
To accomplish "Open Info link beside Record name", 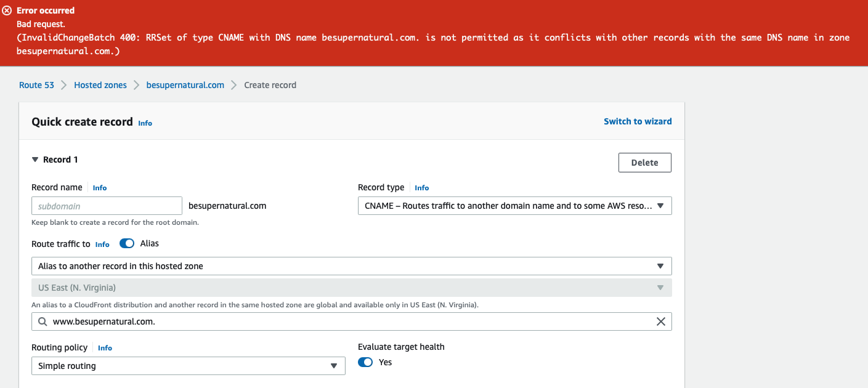I will tap(100, 188).
